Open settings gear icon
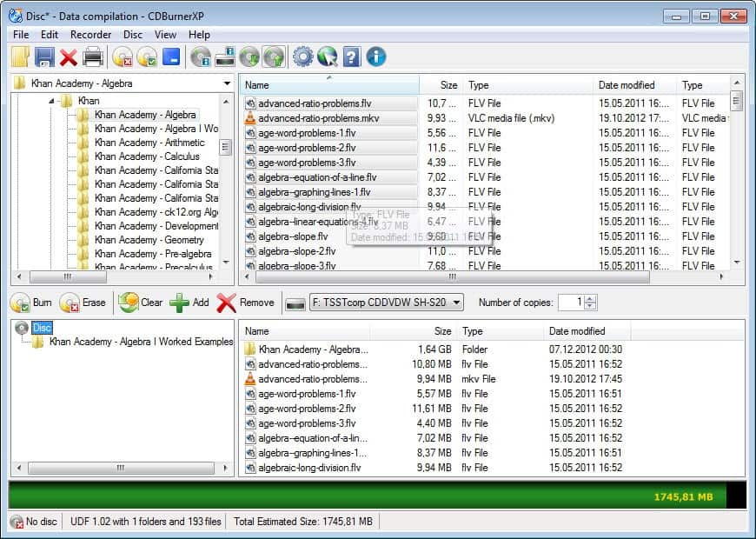This screenshot has height=539, width=756. (x=302, y=57)
